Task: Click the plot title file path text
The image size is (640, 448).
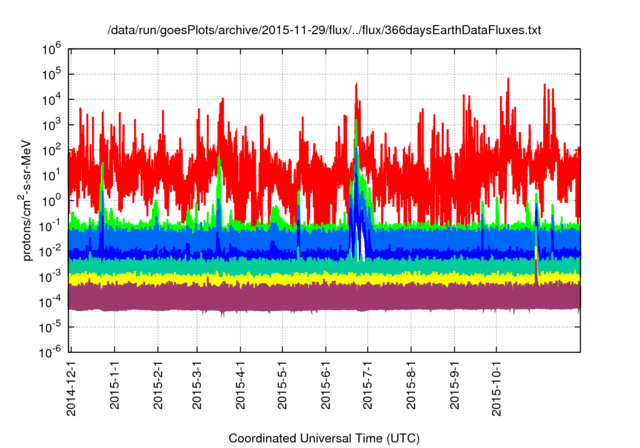Action: (324, 30)
